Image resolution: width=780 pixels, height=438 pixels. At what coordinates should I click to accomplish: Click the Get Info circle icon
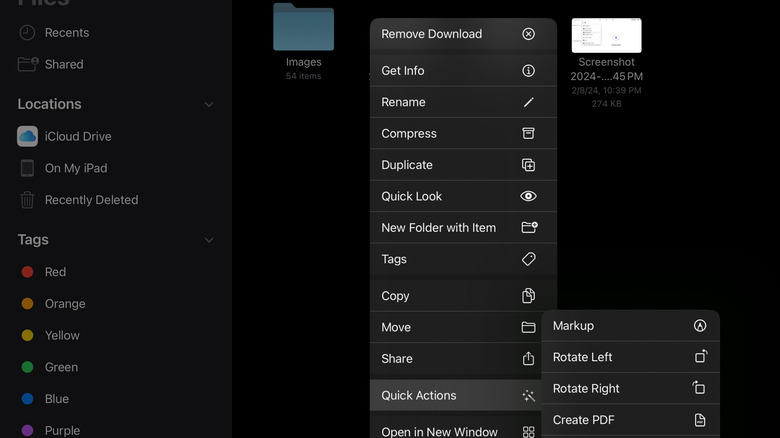pos(528,71)
